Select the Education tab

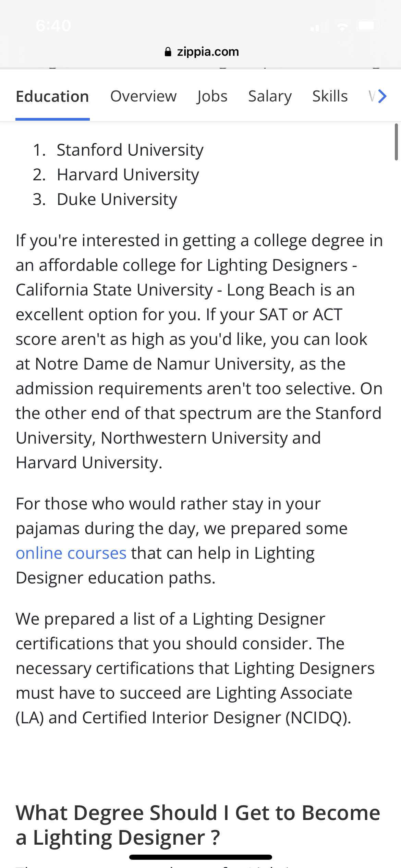click(x=52, y=96)
